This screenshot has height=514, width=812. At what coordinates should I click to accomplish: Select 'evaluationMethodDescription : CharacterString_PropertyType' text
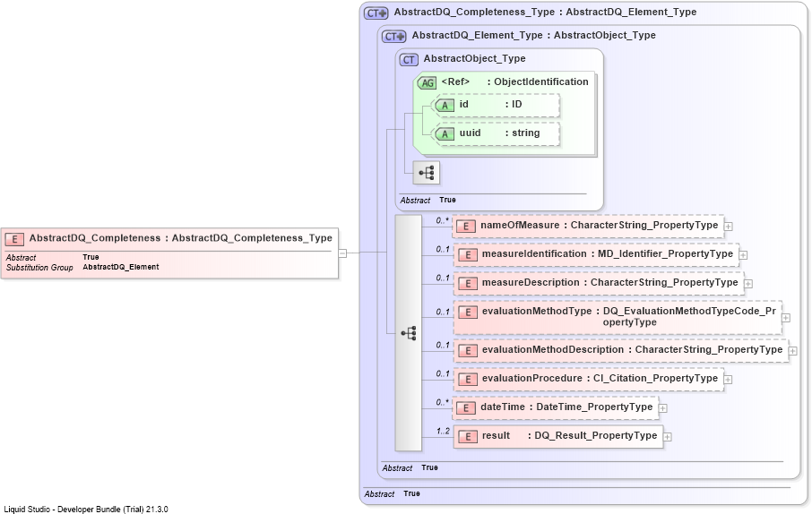pos(633,349)
